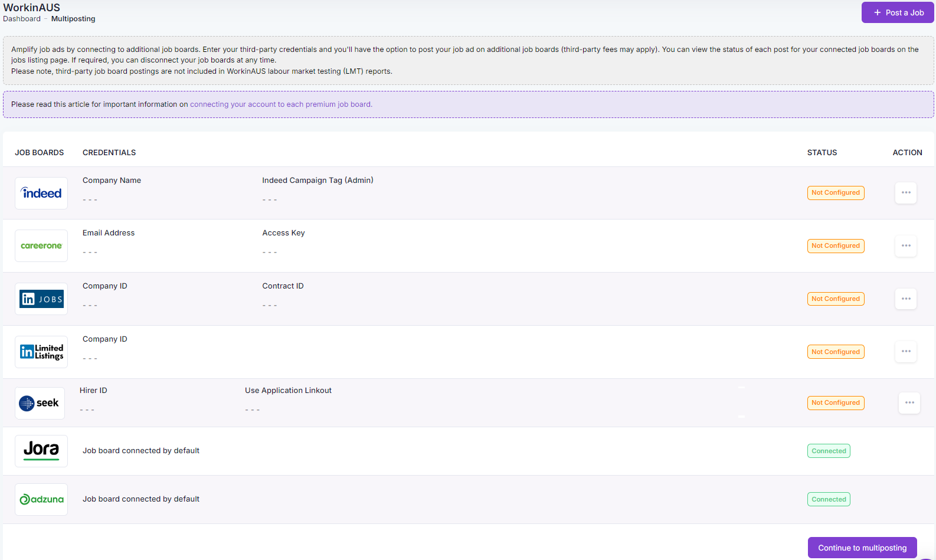Open the action menu for Indeed
This screenshot has width=936, height=560.
(906, 192)
